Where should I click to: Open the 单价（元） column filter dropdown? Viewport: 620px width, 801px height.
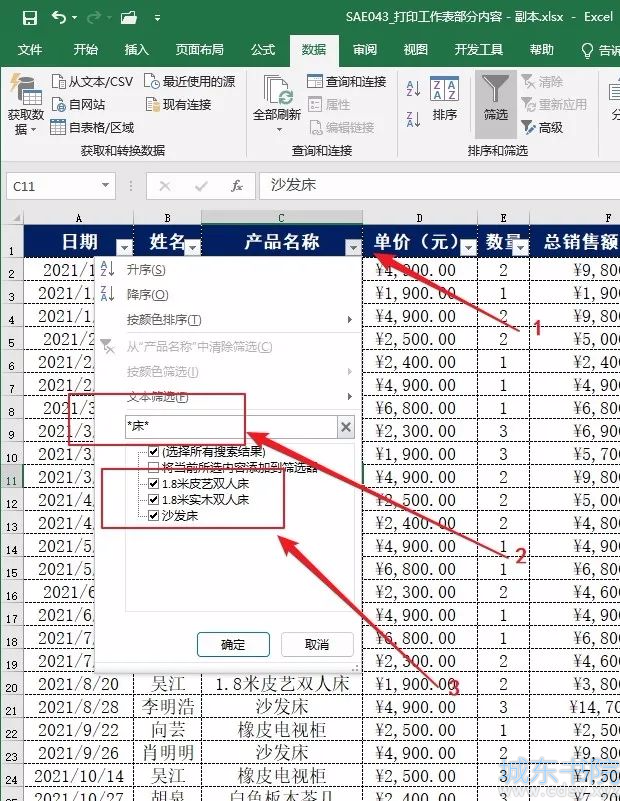click(x=468, y=248)
